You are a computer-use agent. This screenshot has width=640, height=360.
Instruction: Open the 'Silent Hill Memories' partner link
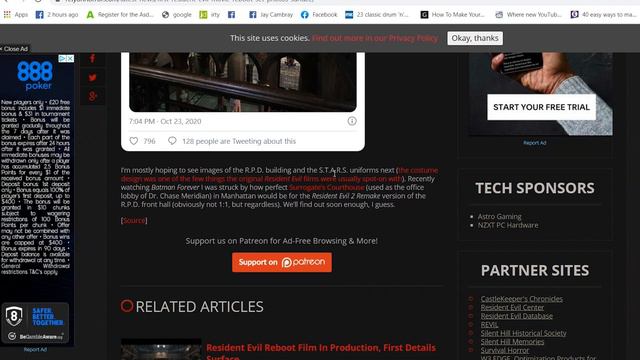point(512,342)
